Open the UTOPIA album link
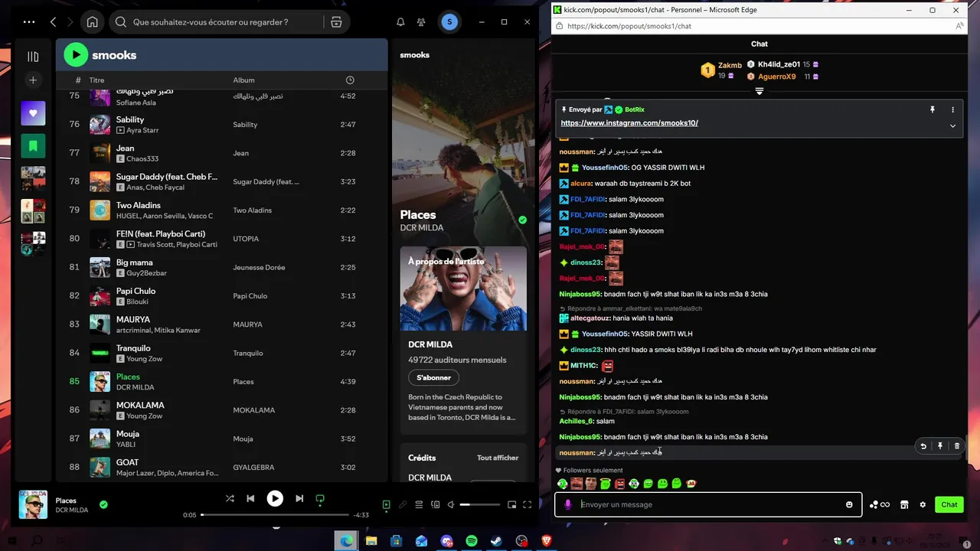Viewport: 980px width, 551px height. [x=246, y=239]
